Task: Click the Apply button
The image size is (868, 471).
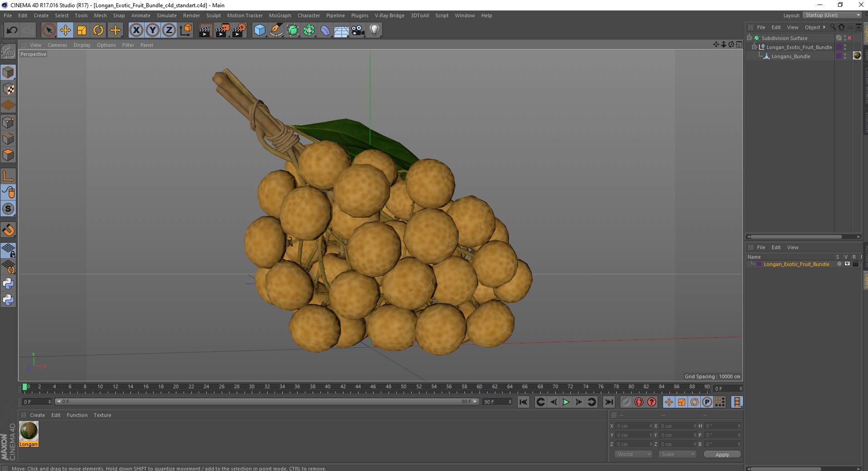Action: click(x=722, y=454)
